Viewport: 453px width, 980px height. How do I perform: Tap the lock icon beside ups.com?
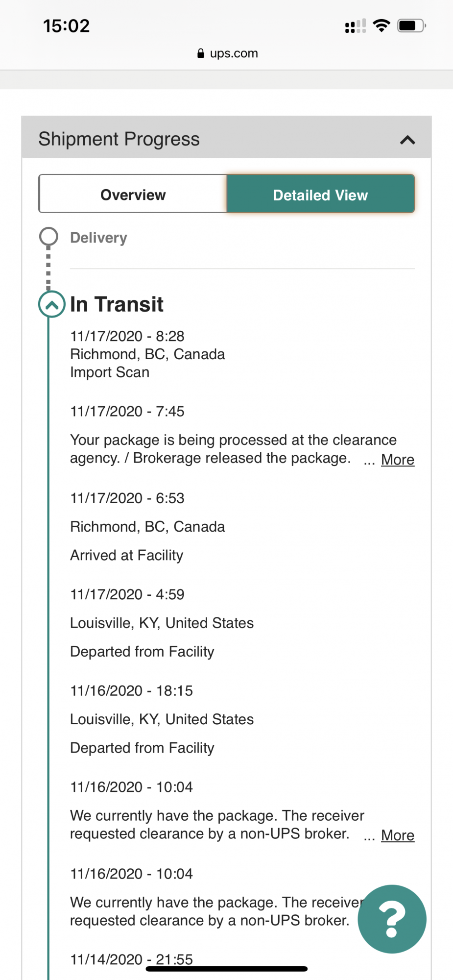201,53
